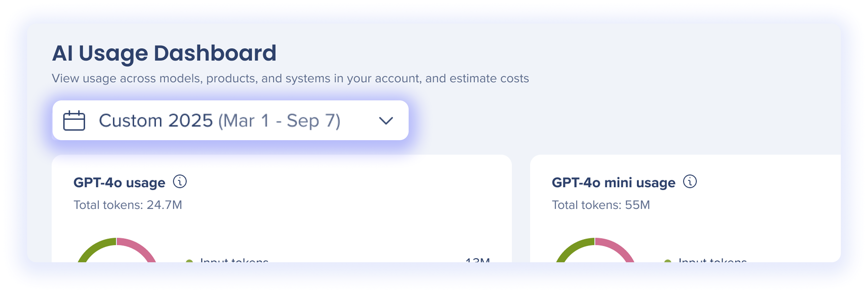The height and width of the screenshot is (293, 868).
Task: Click Input tokens legend in GPT-4o card
Action: (234, 260)
